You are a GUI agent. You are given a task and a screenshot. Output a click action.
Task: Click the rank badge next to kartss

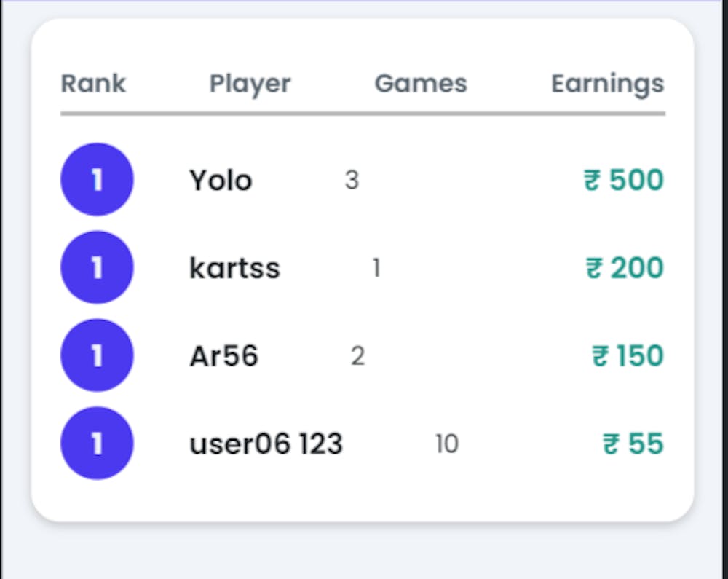click(x=97, y=267)
